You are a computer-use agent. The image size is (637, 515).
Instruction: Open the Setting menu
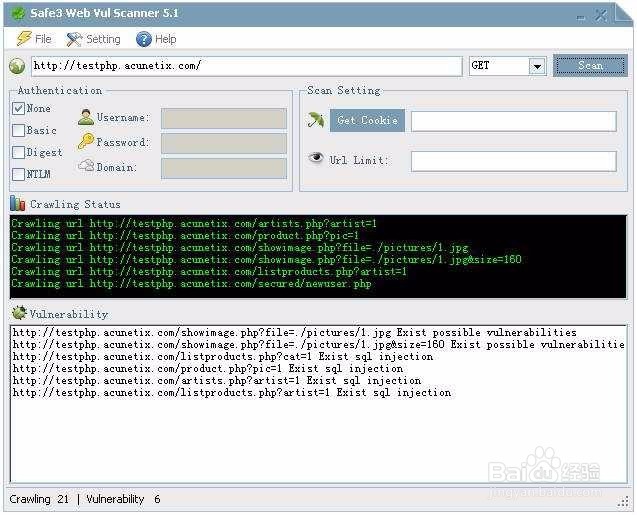pos(93,39)
